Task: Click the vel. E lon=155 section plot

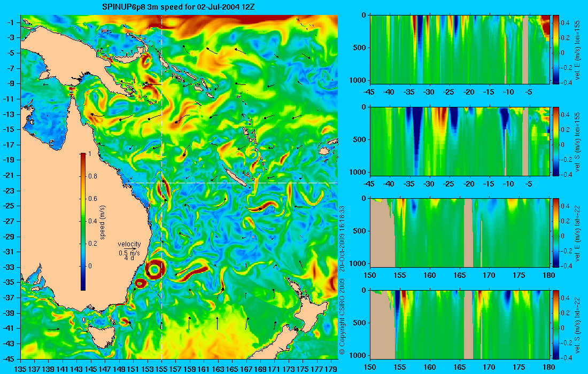Action: (460, 50)
